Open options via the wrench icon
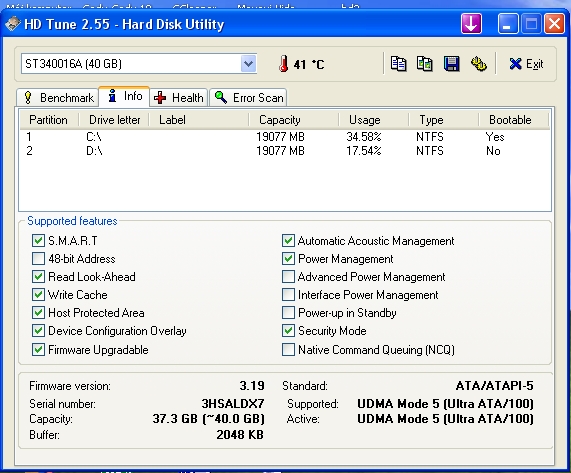This screenshot has width=571, height=473. pos(479,64)
